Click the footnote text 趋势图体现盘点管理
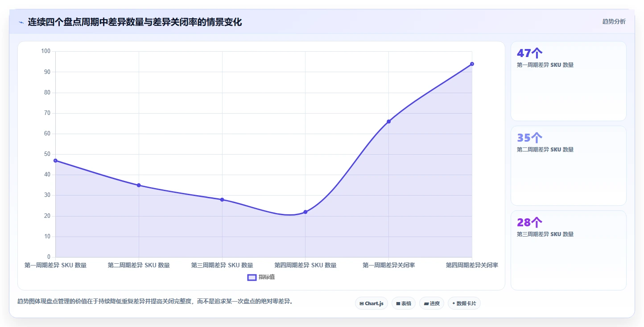This screenshot has width=644, height=327. (155, 302)
